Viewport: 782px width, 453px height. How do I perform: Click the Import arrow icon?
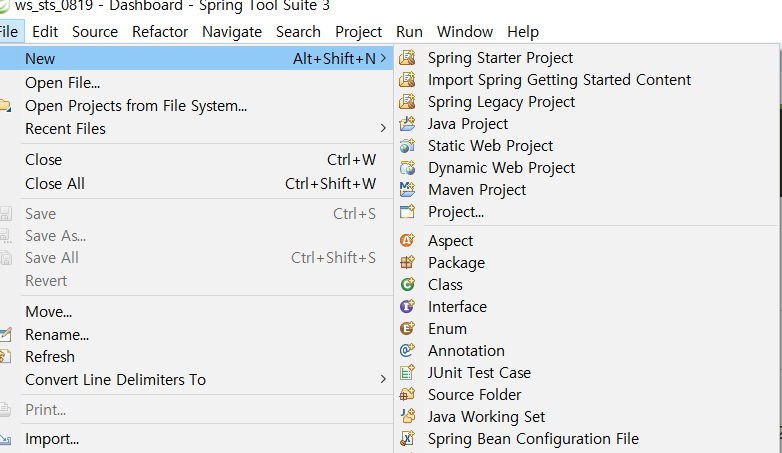5,439
